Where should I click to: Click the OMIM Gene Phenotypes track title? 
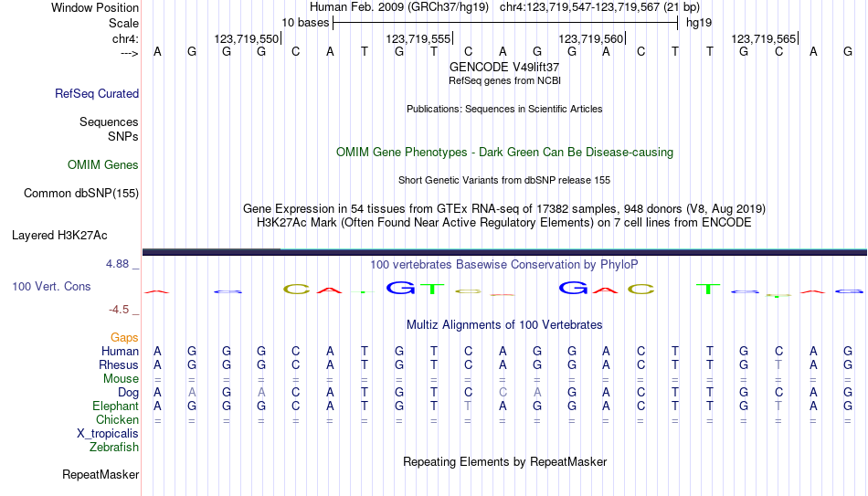[504, 153]
